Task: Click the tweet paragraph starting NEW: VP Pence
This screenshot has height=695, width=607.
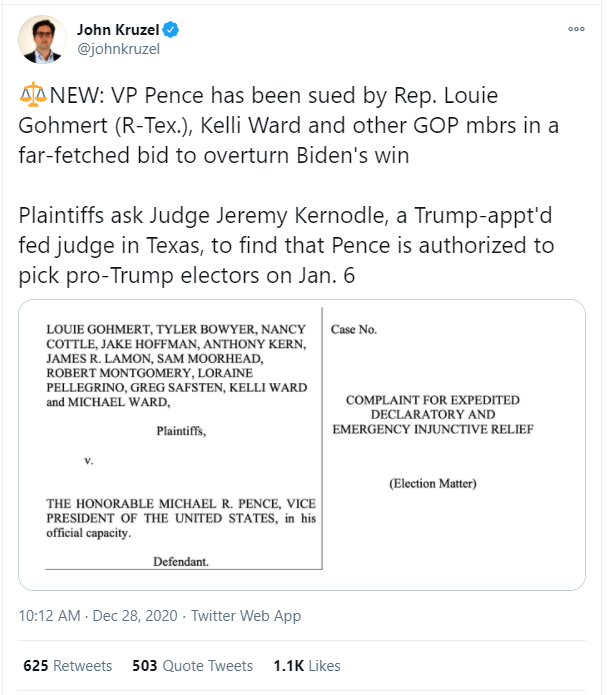Action: click(x=288, y=125)
